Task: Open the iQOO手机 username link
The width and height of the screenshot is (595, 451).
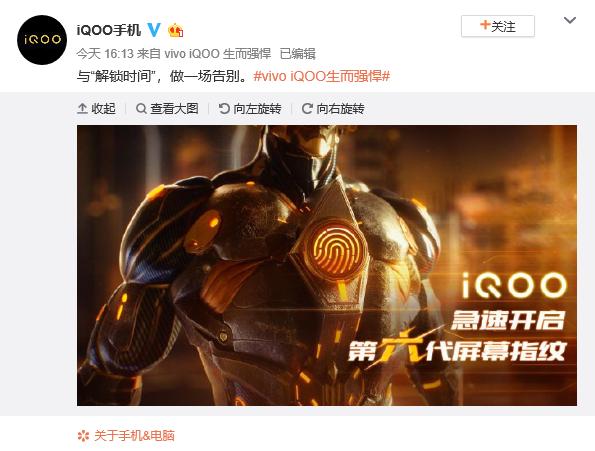Action: click(x=109, y=30)
